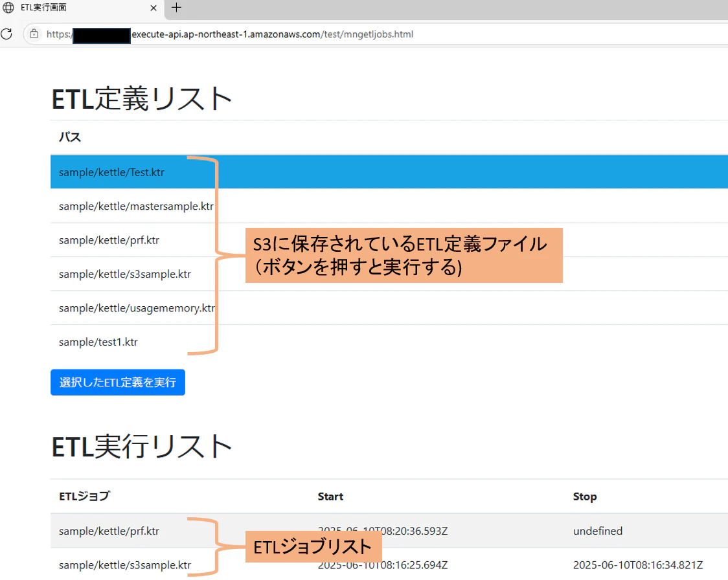This screenshot has width=728, height=580.
Task: Click the Start column header
Action: (x=330, y=496)
